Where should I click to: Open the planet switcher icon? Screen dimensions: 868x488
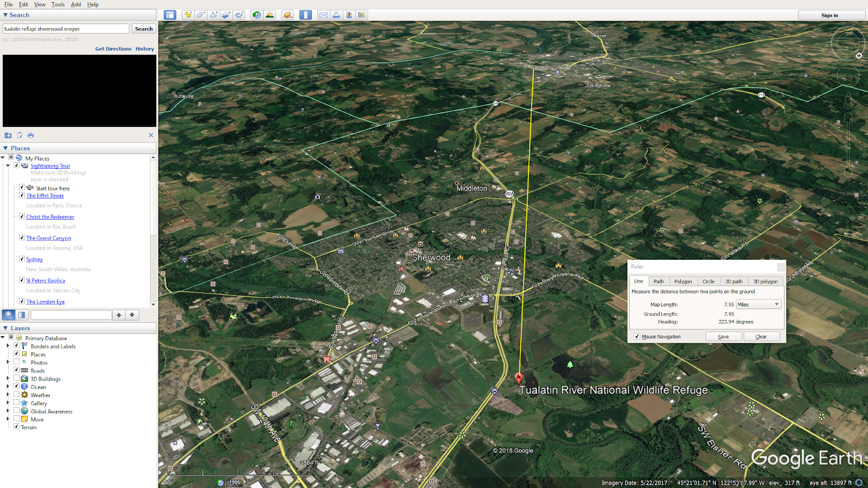click(288, 15)
